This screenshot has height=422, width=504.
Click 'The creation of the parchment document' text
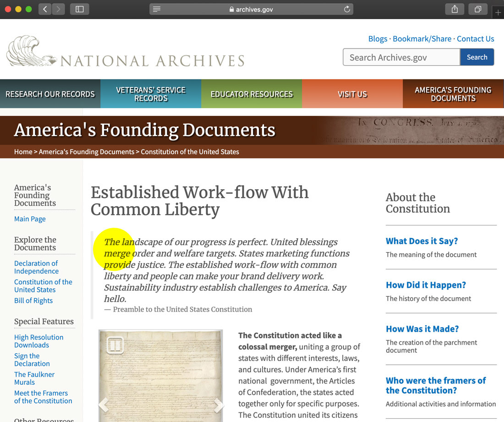click(431, 346)
